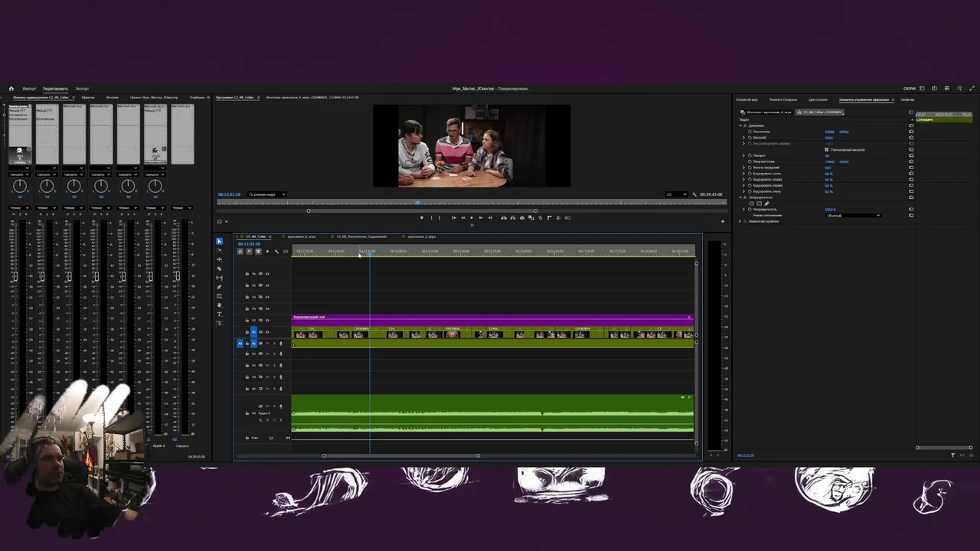The height and width of the screenshot is (551, 980).
Task: Click first mixer channel pan knob
Action: pyautogui.click(x=20, y=186)
